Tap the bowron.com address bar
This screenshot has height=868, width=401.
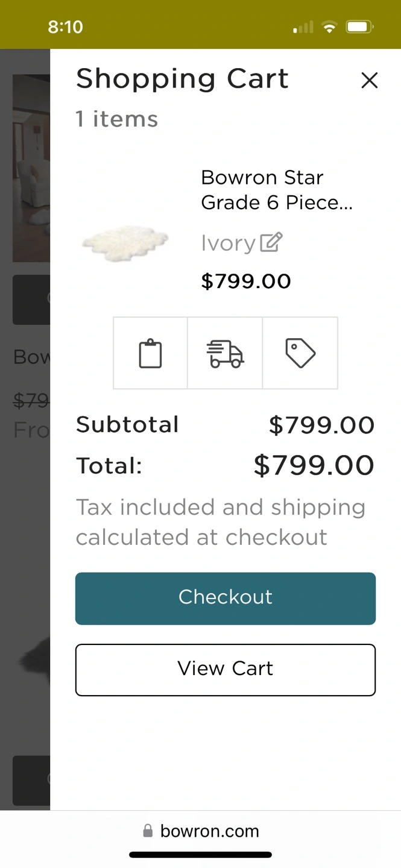[x=209, y=831]
